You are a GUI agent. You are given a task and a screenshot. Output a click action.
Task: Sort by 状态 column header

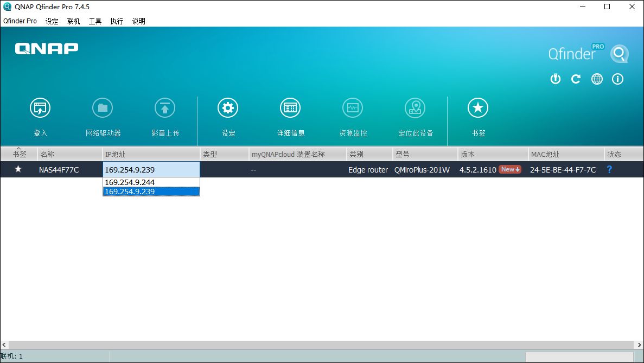tap(624, 154)
